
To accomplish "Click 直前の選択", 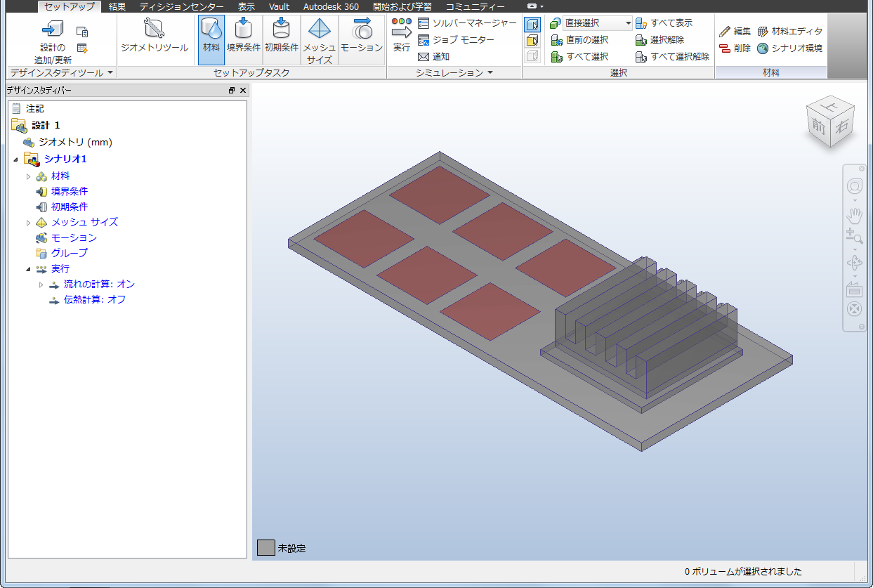I will pos(580,40).
